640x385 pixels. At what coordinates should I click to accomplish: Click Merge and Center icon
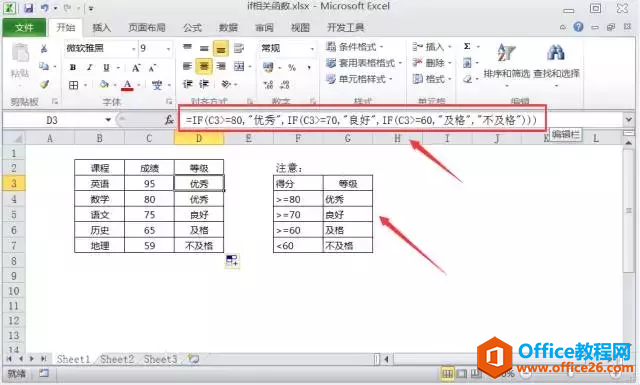(239, 66)
